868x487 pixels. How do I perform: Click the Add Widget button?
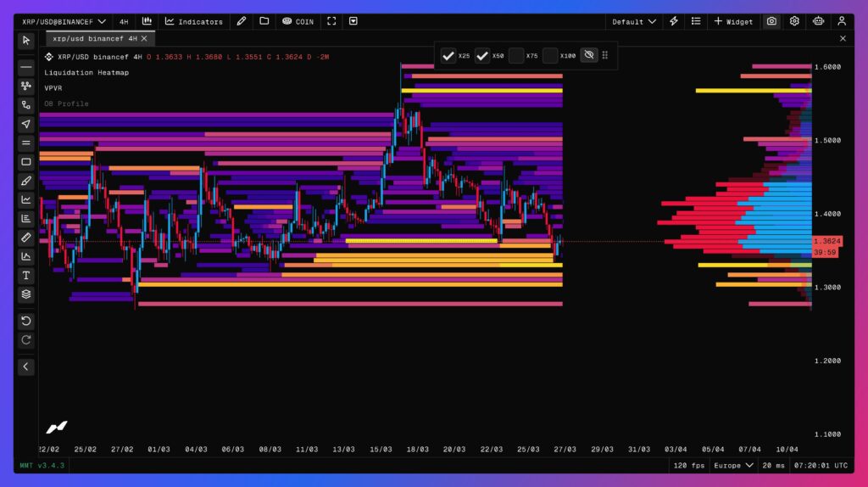click(x=733, y=21)
